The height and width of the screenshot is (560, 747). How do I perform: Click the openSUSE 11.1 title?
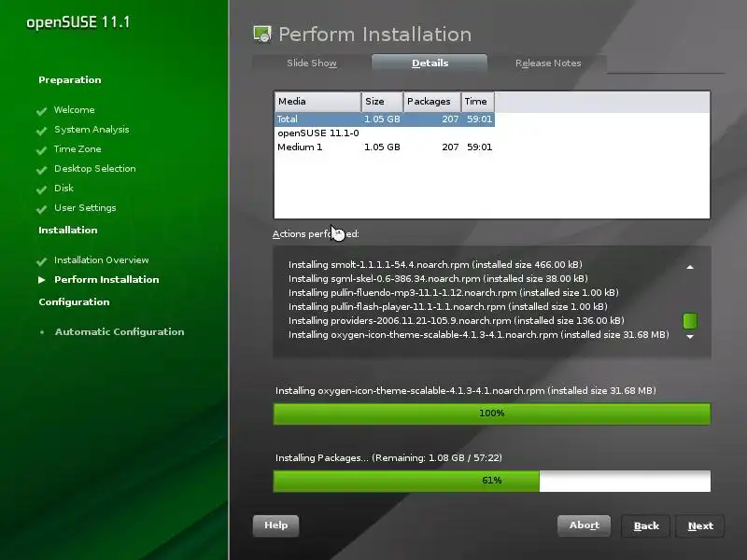(x=78, y=22)
